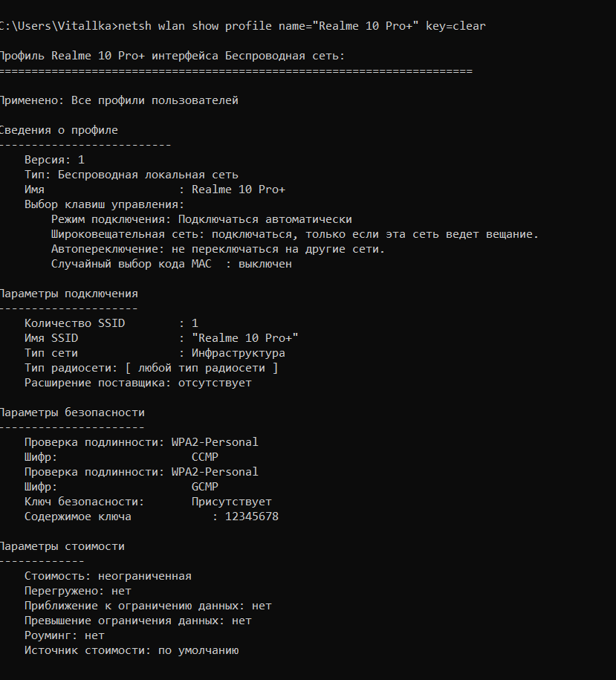616x680 pixels.
Task: Click the 'Шифр: CCMP' line
Action: (x=121, y=457)
